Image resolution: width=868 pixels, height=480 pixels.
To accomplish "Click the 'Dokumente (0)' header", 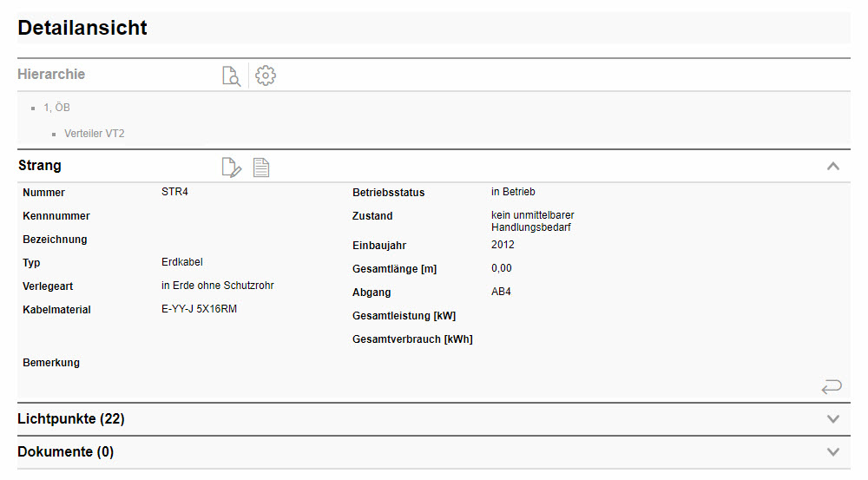I will tap(66, 452).
